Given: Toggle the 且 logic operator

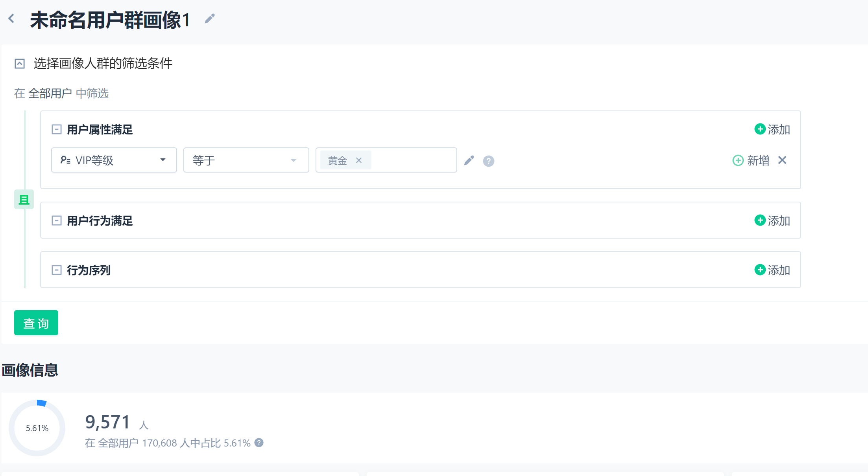Looking at the screenshot, I should point(24,200).
